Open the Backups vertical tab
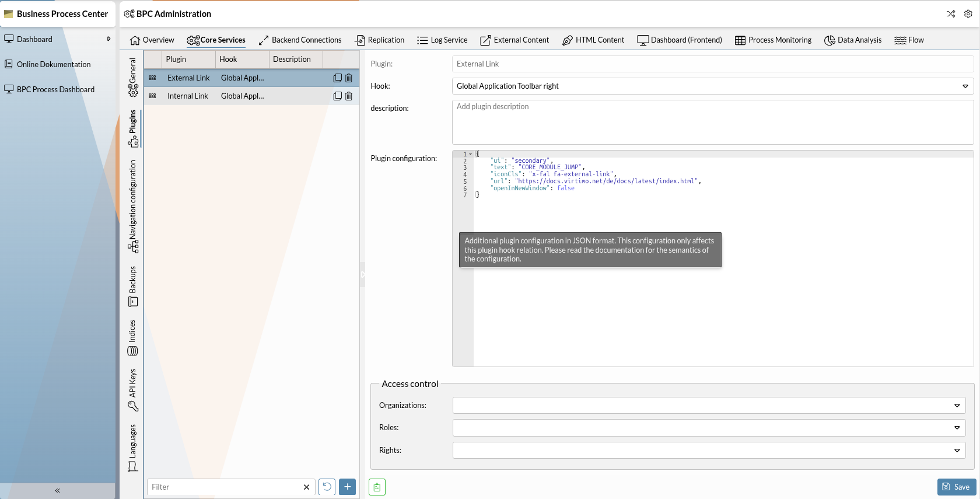 pyautogui.click(x=133, y=286)
